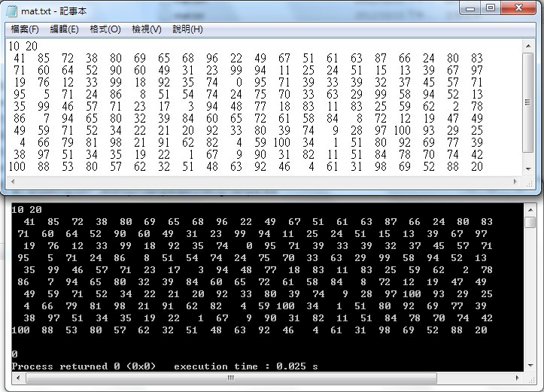This screenshot has height=392, width=544.
Task: Open the 編輯(E) menu in Notepad
Action: tap(65, 29)
